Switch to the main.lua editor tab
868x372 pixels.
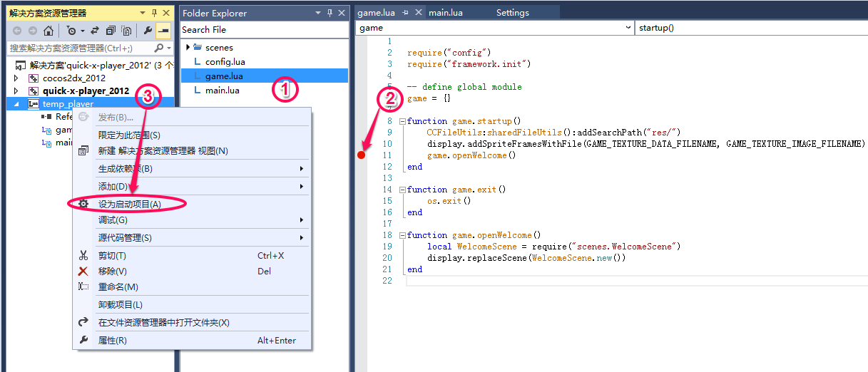446,13
